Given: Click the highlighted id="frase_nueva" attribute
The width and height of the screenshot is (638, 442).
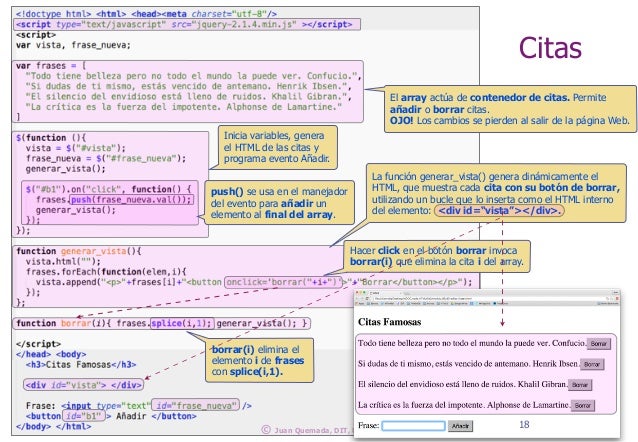Looking at the screenshot, I should coord(196,405).
